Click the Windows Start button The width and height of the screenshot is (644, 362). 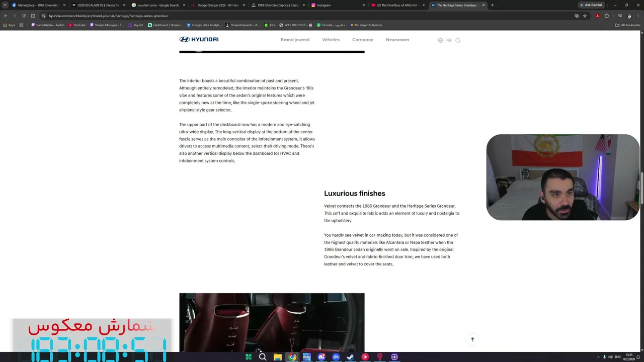[x=249, y=357]
